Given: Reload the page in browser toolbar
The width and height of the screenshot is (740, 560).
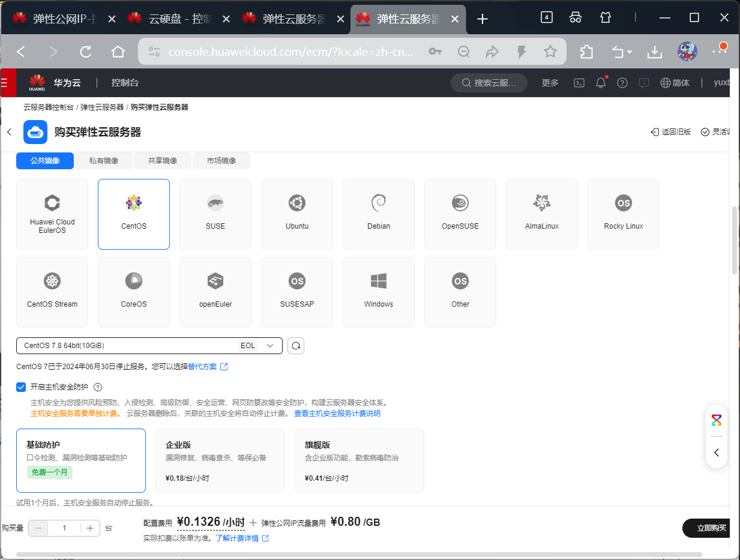Looking at the screenshot, I should tap(86, 52).
